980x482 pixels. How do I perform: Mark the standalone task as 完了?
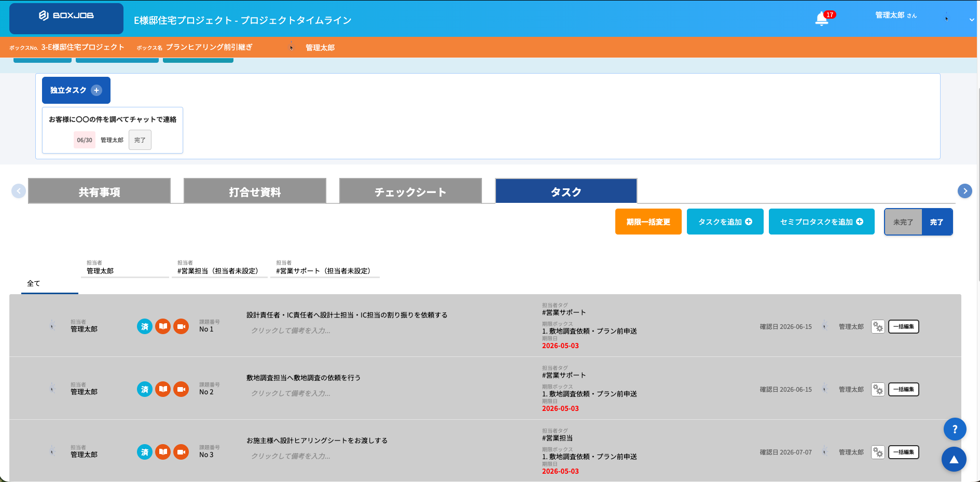coord(140,140)
